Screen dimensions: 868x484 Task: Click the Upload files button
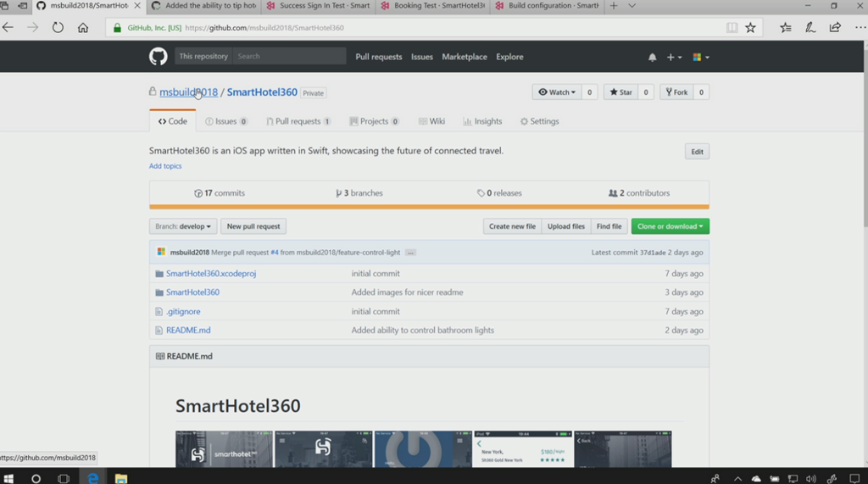tap(565, 226)
